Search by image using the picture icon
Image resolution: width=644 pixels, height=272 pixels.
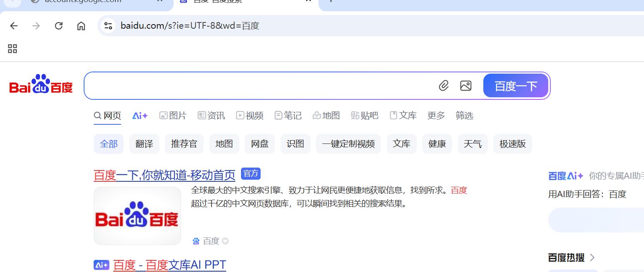coord(466,86)
